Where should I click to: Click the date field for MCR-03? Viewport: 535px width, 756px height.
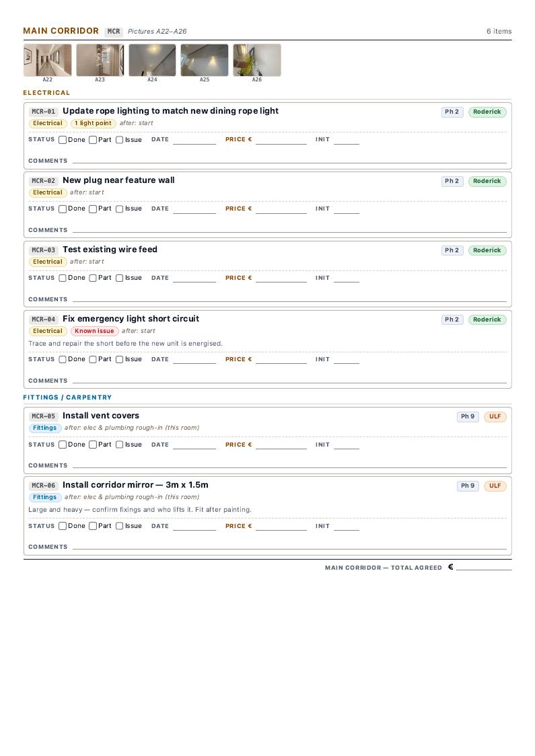(x=194, y=278)
